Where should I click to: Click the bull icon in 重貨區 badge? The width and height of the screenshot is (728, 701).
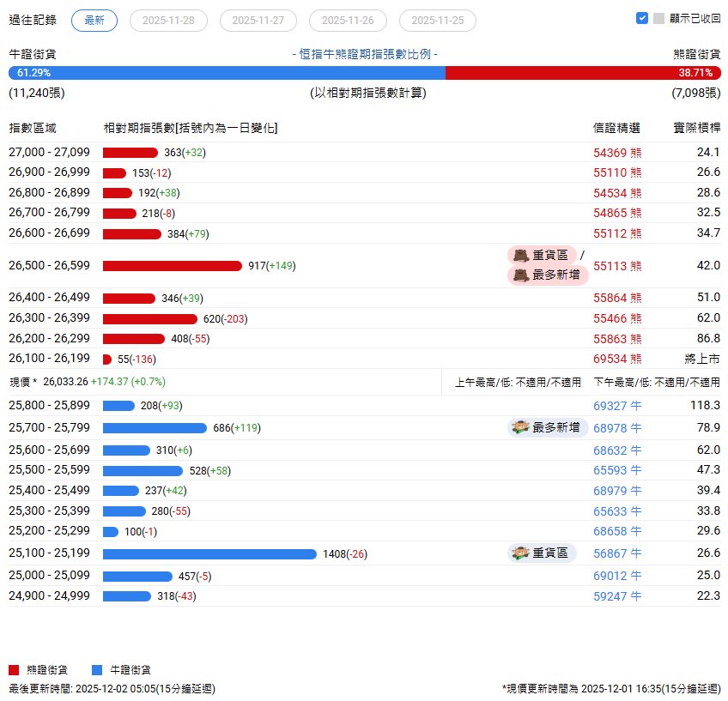(521, 553)
